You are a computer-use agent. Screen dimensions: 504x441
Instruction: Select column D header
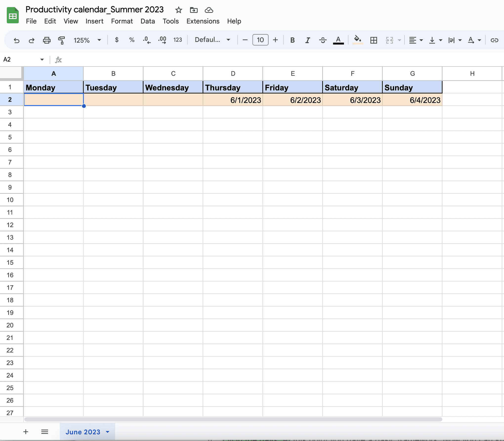click(x=233, y=73)
